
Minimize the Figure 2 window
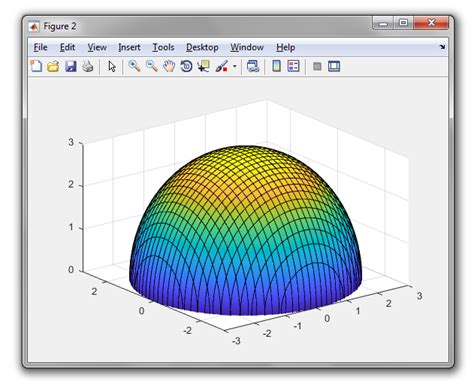(x=383, y=23)
